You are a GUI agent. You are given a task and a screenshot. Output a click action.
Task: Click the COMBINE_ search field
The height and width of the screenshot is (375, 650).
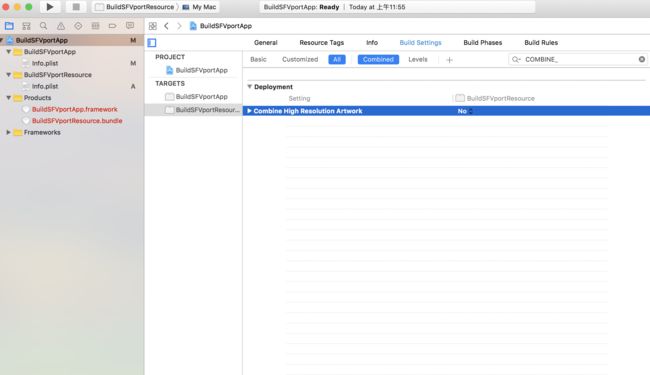pos(578,60)
